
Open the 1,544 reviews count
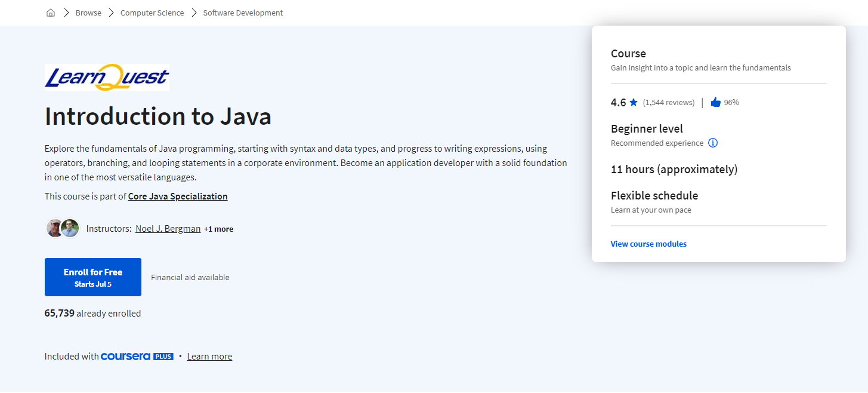(x=669, y=103)
